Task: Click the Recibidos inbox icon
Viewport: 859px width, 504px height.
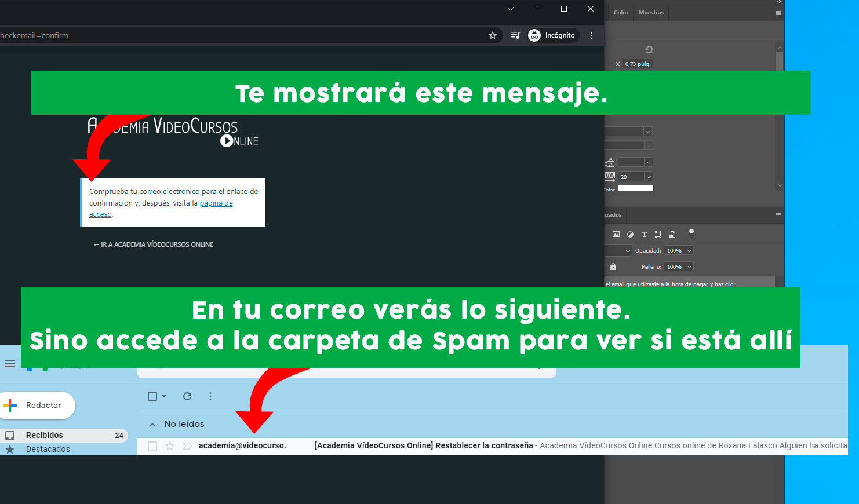Action: click(x=10, y=435)
